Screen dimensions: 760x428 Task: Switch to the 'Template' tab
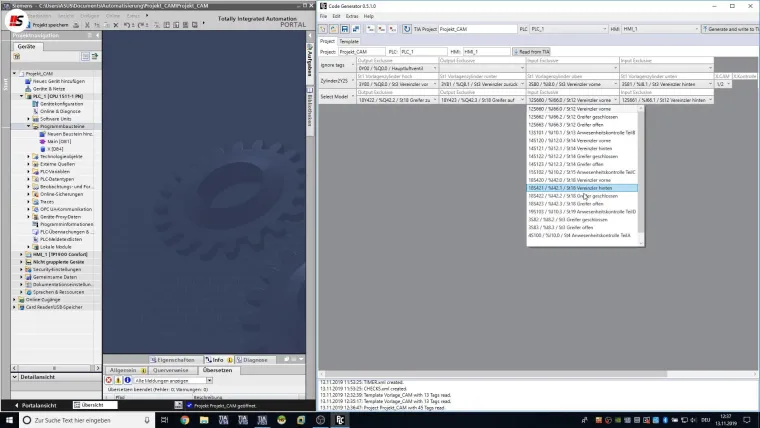point(348,41)
